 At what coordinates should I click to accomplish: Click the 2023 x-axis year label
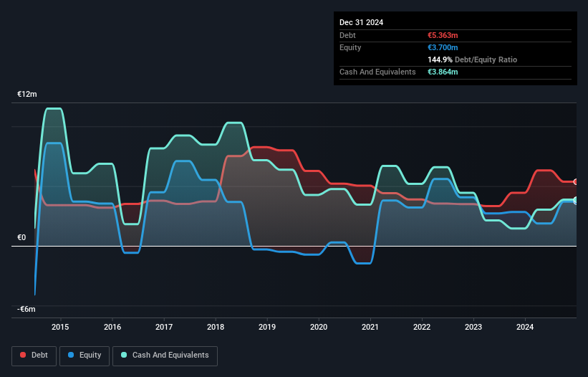pyautogui.click(x=473, y=327)
